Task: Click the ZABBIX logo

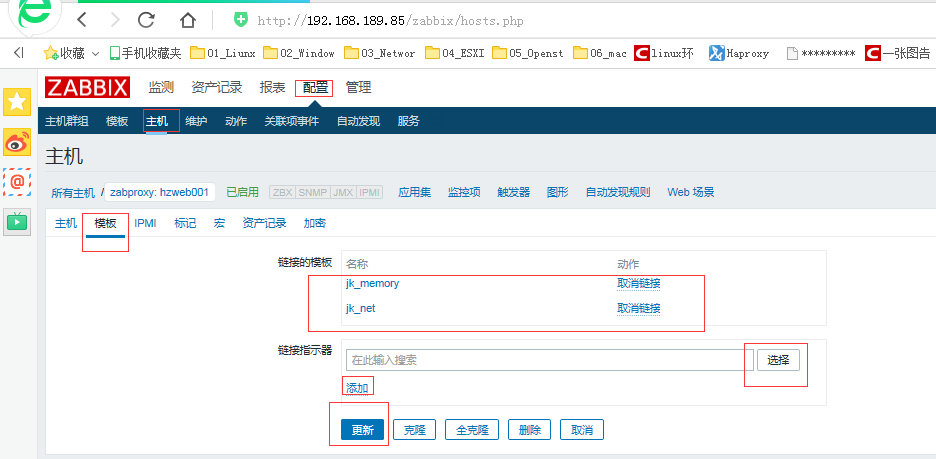Action: pyautogui.click(x=87, y=88)
